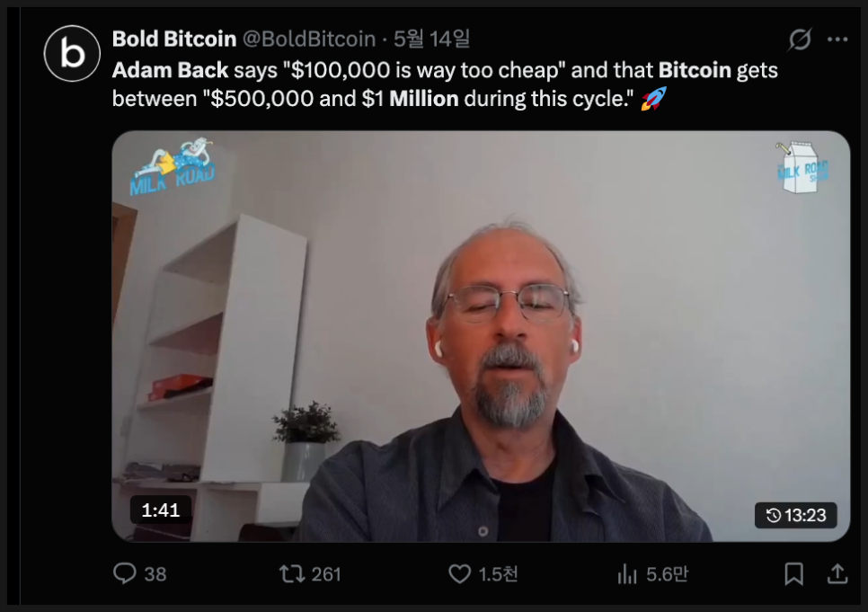Screen dimensions: 868x612
Task: Like the post with heart icon
Action: point(459,573)
